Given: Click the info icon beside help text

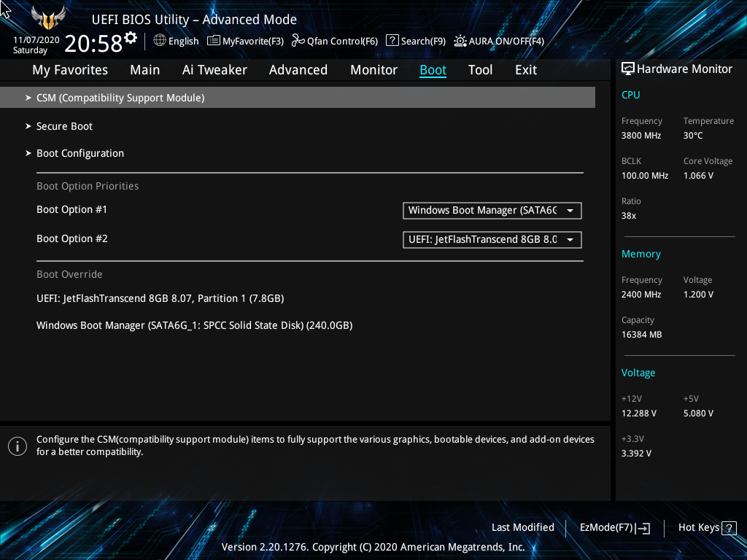Looking at the screenshot, I should pos(18,446).
